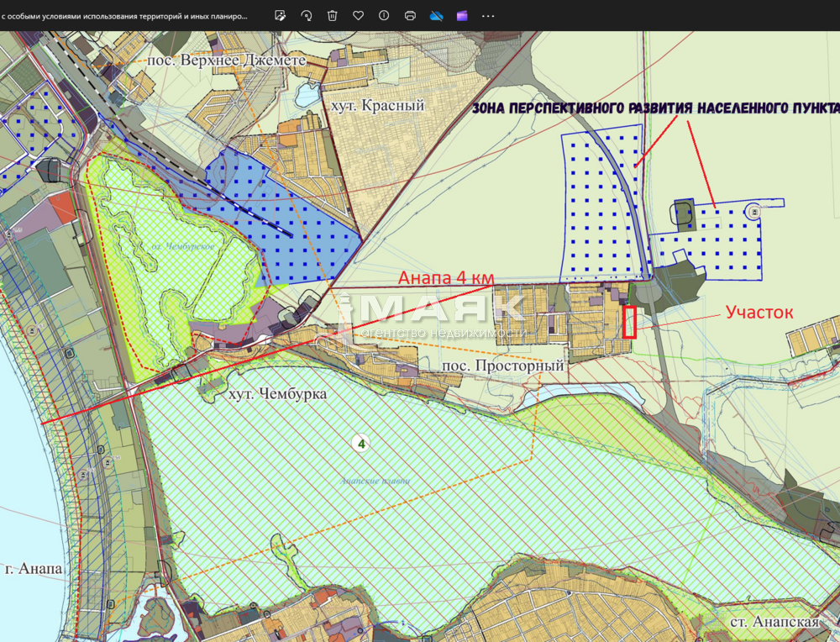Add image to favorites with heart icon

tap(359, 15)
